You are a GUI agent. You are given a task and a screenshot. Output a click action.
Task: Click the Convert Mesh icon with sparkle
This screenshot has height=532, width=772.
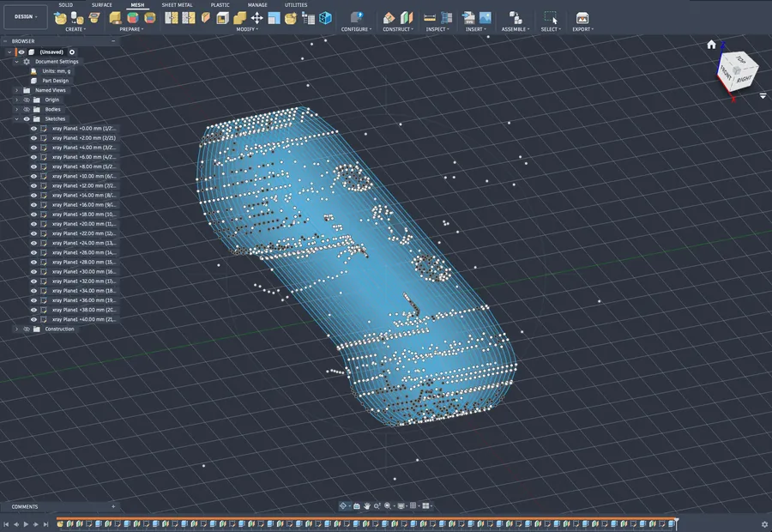291,18
